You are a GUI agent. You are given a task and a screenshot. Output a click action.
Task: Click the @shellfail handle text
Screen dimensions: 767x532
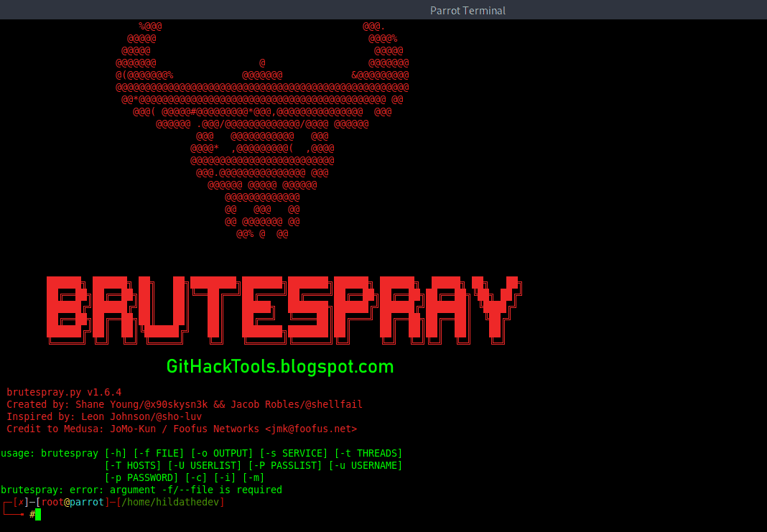click(334, 404)
